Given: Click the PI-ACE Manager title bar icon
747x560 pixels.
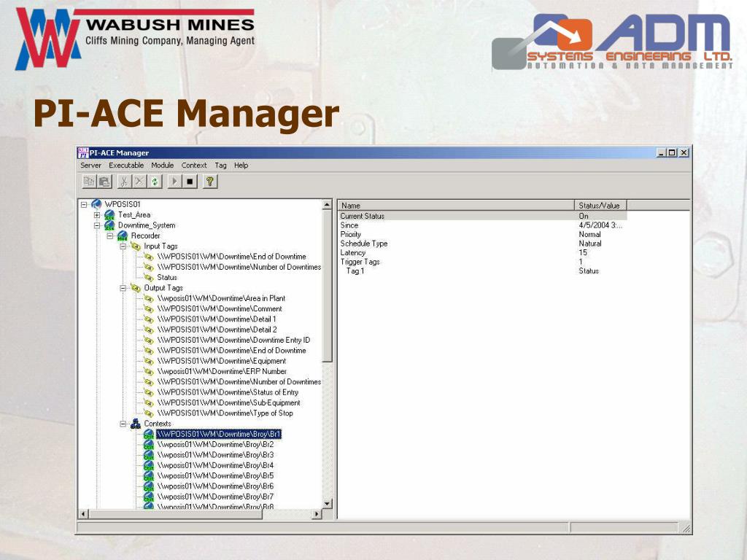Looking at the screenshot, I should click(83, 153).
